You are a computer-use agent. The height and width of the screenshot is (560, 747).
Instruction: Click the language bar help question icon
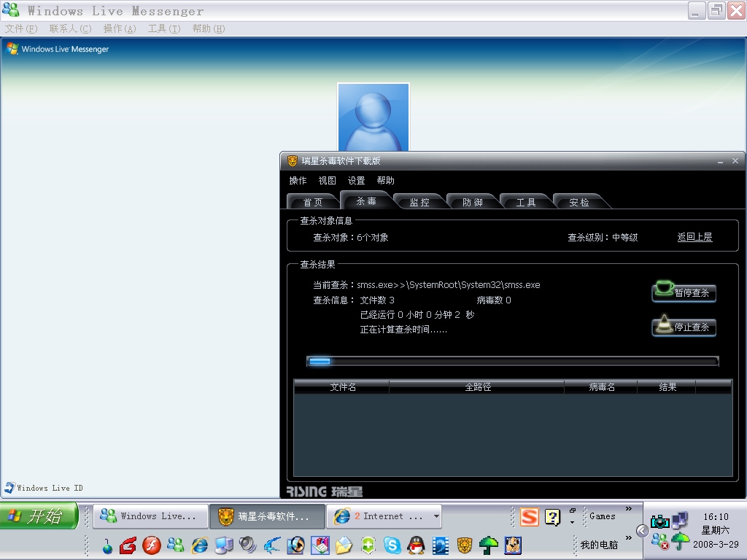[x=553, y=517]
